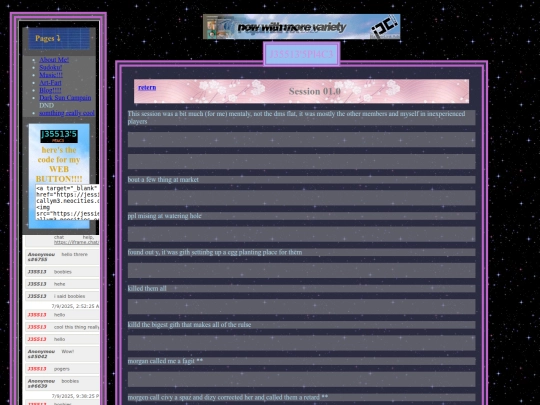540x405 pixels.
Task: Click the chat message 'hello threre'
Action: pyautogui.click(x=75, y=254)
